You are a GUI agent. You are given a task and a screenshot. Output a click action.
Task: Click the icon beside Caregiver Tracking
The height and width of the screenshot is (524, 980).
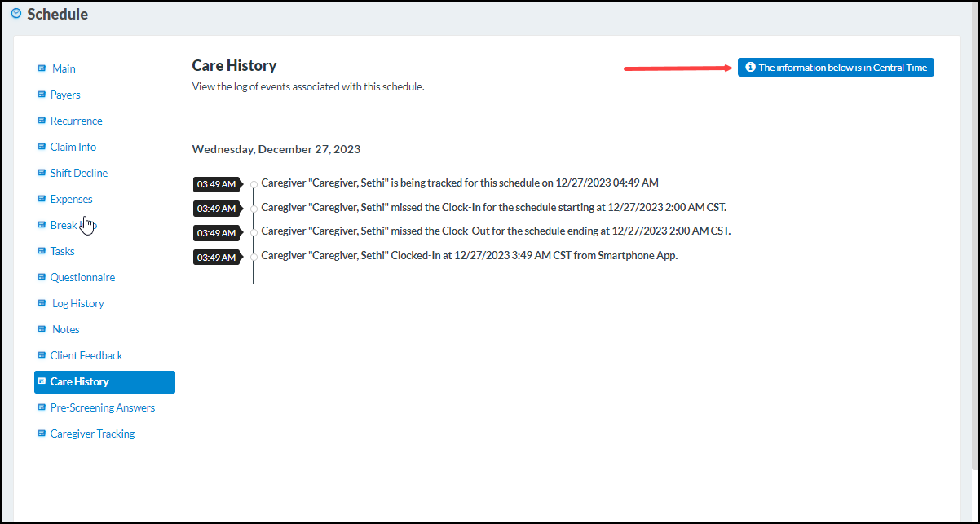42,433
